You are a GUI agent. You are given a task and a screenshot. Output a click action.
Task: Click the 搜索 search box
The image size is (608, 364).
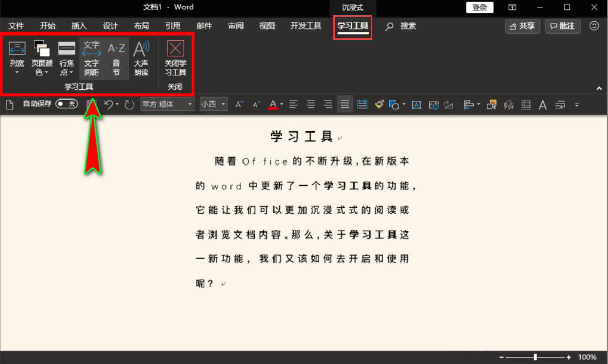[x=401, y=26]
